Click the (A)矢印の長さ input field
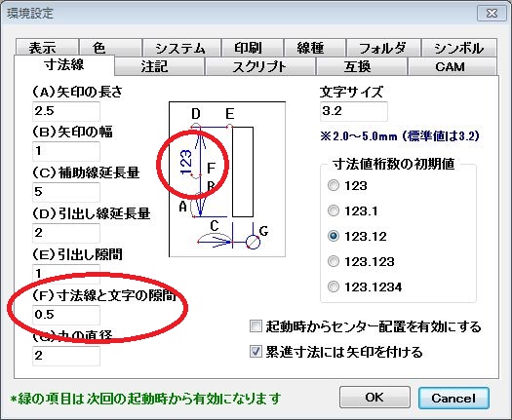 pyautogui.click(x=66, y=111)
